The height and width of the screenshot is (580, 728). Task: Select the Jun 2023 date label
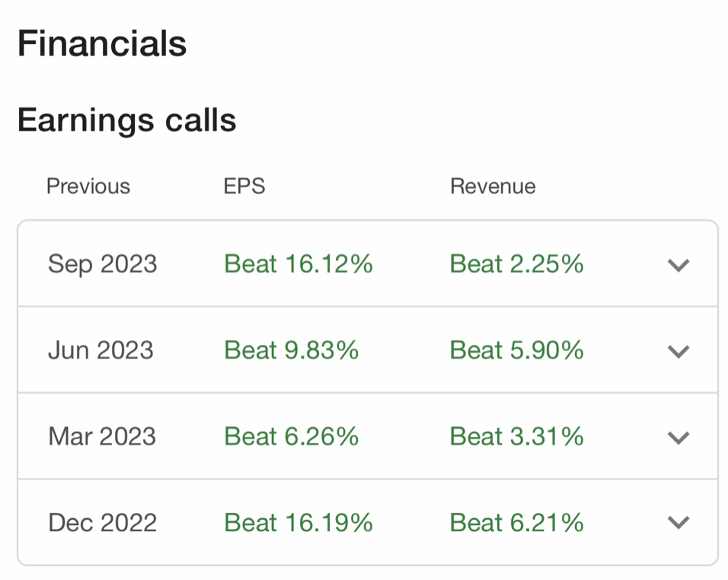tap(101, 350)
